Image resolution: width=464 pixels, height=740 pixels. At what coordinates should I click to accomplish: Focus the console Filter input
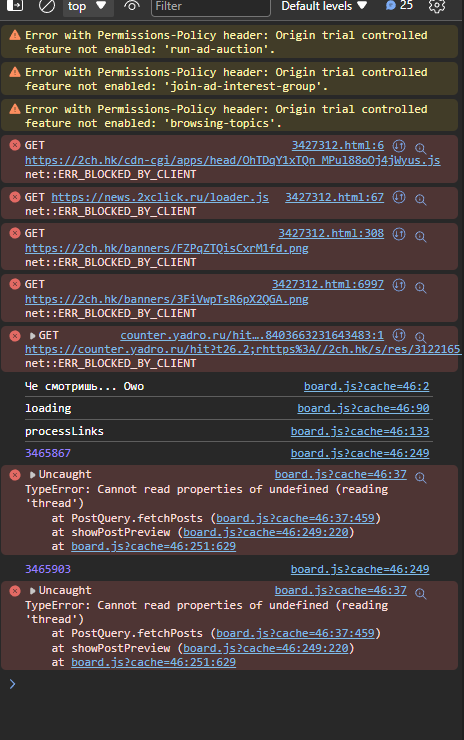pos(211,7)
